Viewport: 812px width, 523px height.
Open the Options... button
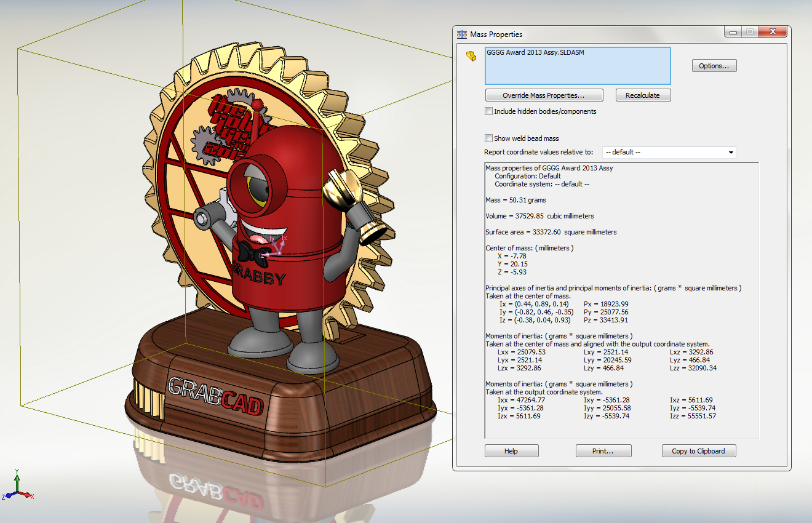point(714,66)
